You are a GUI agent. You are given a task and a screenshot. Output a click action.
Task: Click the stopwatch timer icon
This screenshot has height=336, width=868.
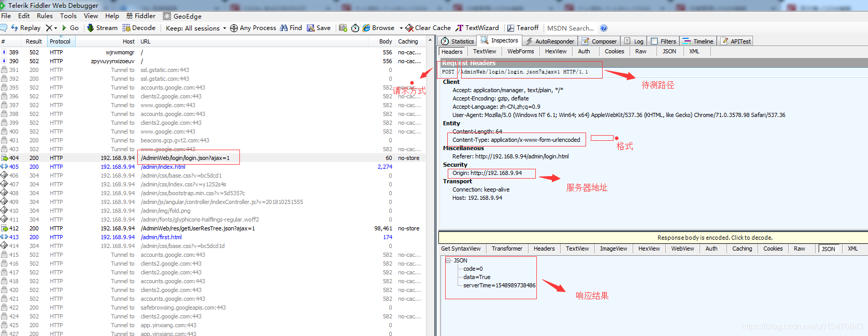[355, 28]
